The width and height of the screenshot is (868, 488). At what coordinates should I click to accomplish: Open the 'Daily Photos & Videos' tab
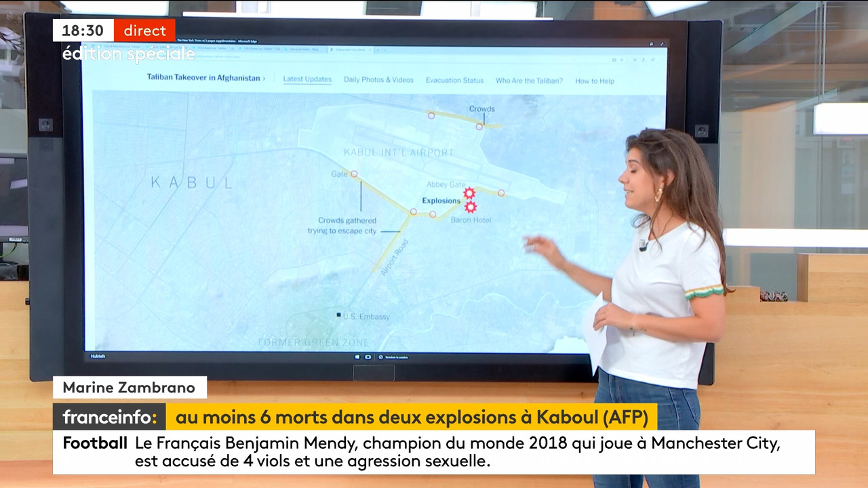[x=378, y=80]
